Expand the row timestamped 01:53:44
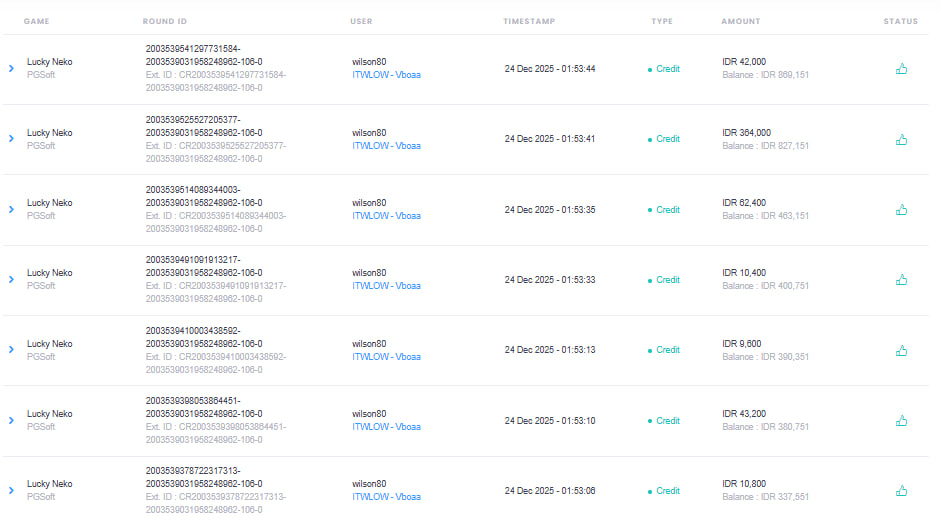Viewport: 941px width, 526px height. (12, 69)
